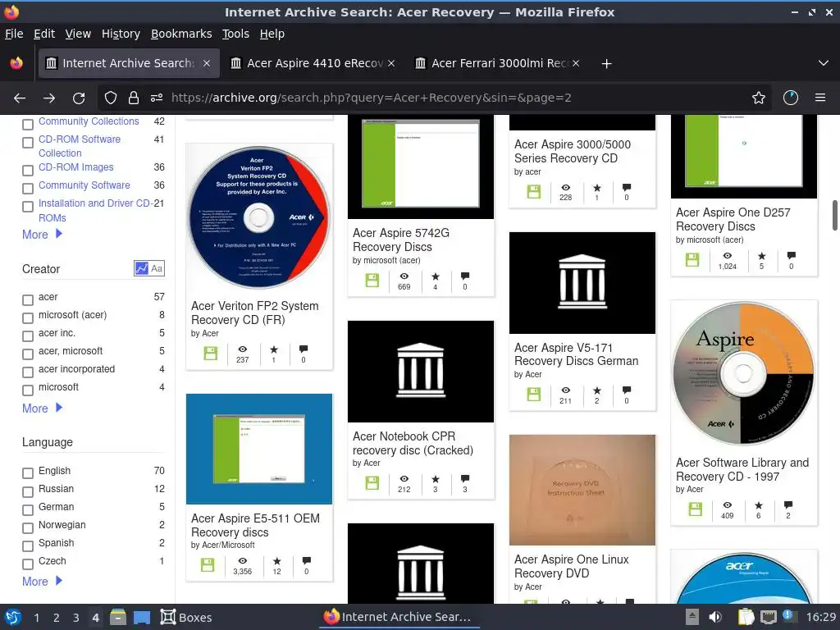Open Acer Aspire E5-511 screenshot thumbnail
This screenshot has height=630, width=840.
click(x=259, y=449)
